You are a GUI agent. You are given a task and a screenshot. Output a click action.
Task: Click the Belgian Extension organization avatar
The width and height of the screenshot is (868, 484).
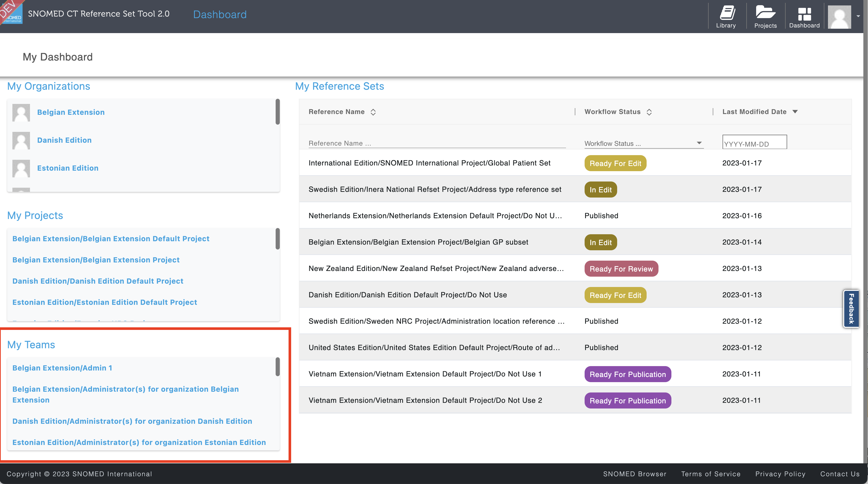tap(21, 112)
